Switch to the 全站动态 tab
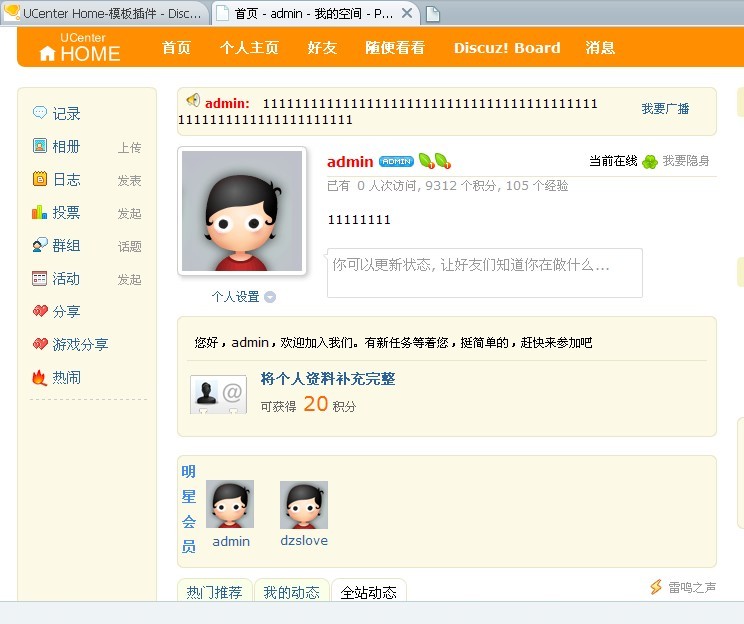This screenshot has height=624, width=744. pyautogui.click(x=368, y=592)
